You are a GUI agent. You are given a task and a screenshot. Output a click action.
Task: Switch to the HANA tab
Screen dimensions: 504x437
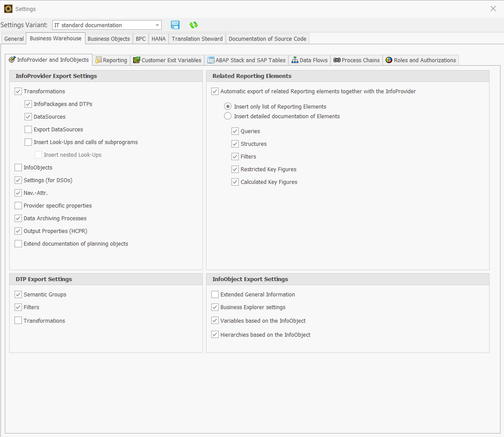[x=158, y=39]
